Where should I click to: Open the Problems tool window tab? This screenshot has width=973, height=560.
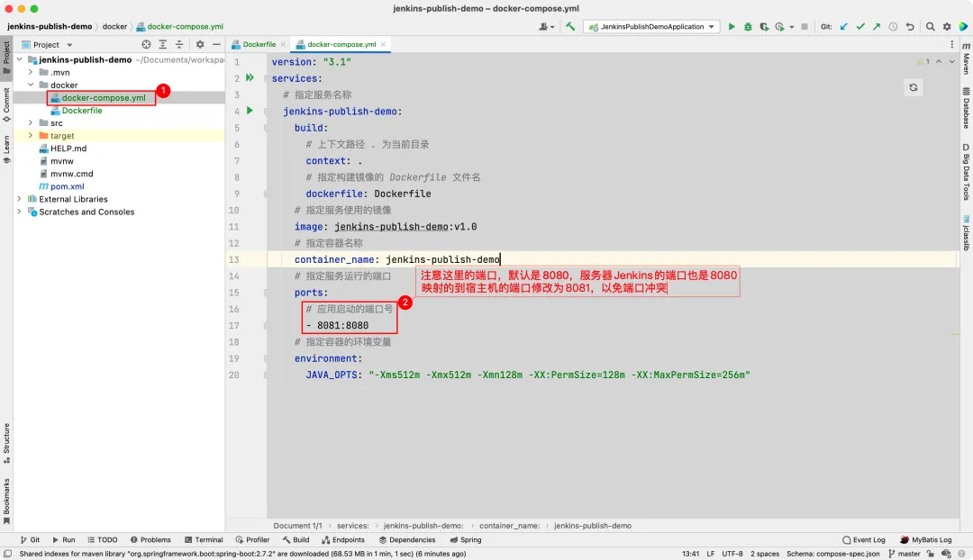click(150, 540)
